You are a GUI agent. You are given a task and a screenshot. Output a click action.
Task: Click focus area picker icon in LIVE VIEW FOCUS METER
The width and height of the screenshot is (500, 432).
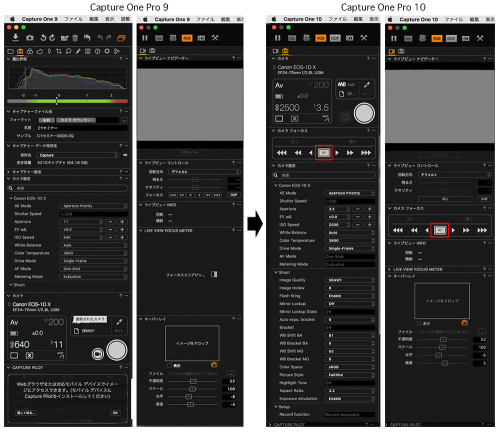(214, 274)
